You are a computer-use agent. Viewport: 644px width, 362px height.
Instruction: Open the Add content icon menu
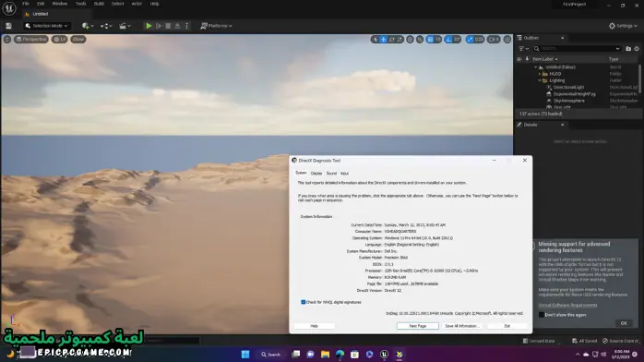coord(88,26)
